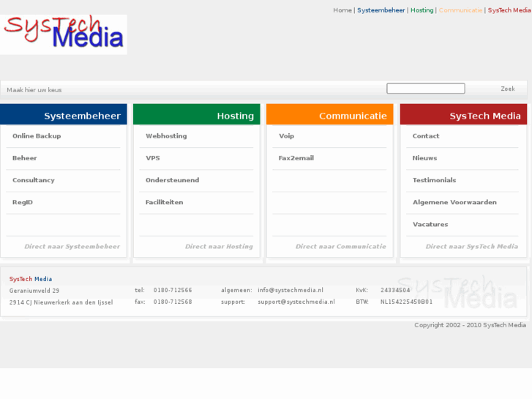532x399 pixels.
Task: Open the RegID link
Action: tap(23, 202)
